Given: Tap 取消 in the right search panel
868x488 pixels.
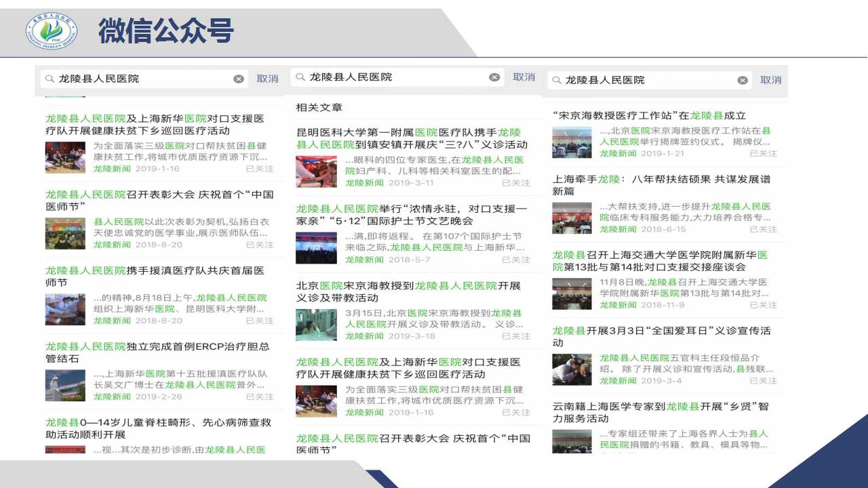Looking at the screenshot, I should coord(770,80).
